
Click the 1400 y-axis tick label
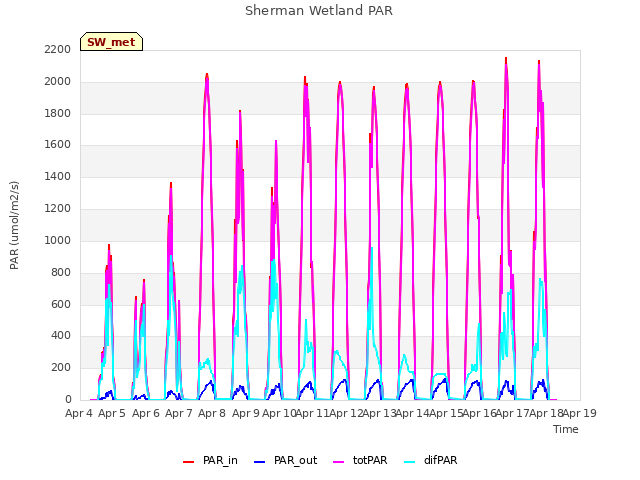coord(58,176)
